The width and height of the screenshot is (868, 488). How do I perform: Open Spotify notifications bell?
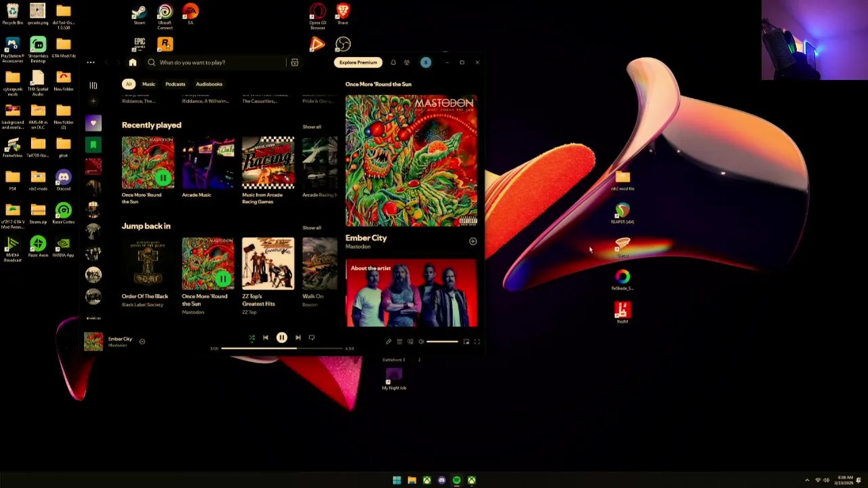click(393, 62)
